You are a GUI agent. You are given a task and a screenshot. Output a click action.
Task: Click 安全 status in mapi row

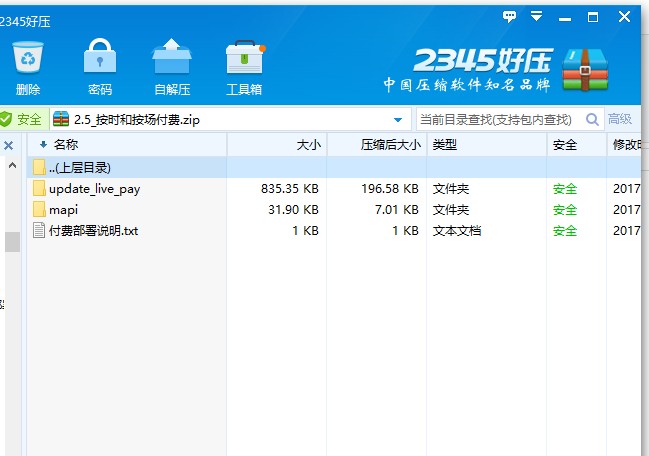[x=565, y=210]
